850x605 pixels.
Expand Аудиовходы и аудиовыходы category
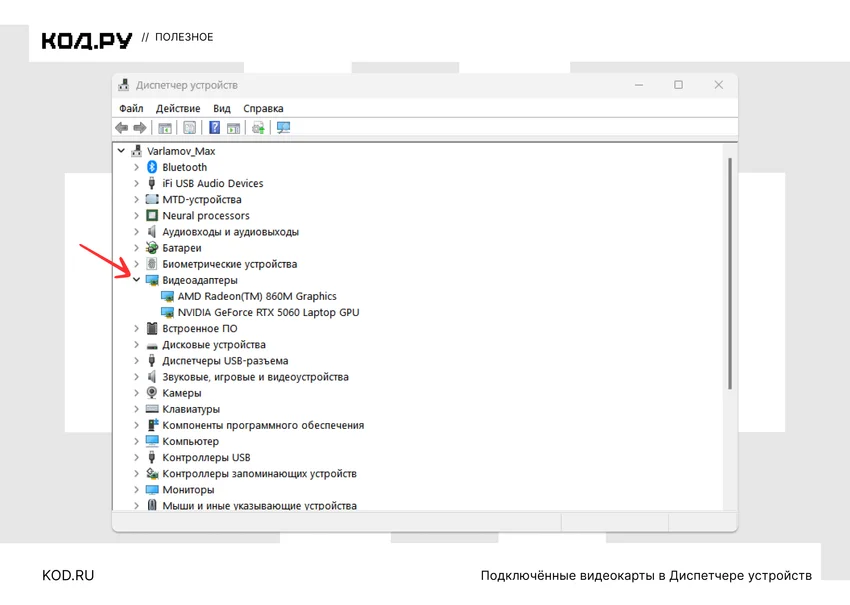[137, 231]
